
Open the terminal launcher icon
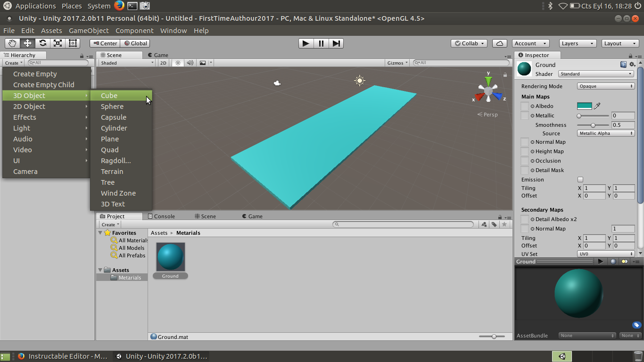132,6
